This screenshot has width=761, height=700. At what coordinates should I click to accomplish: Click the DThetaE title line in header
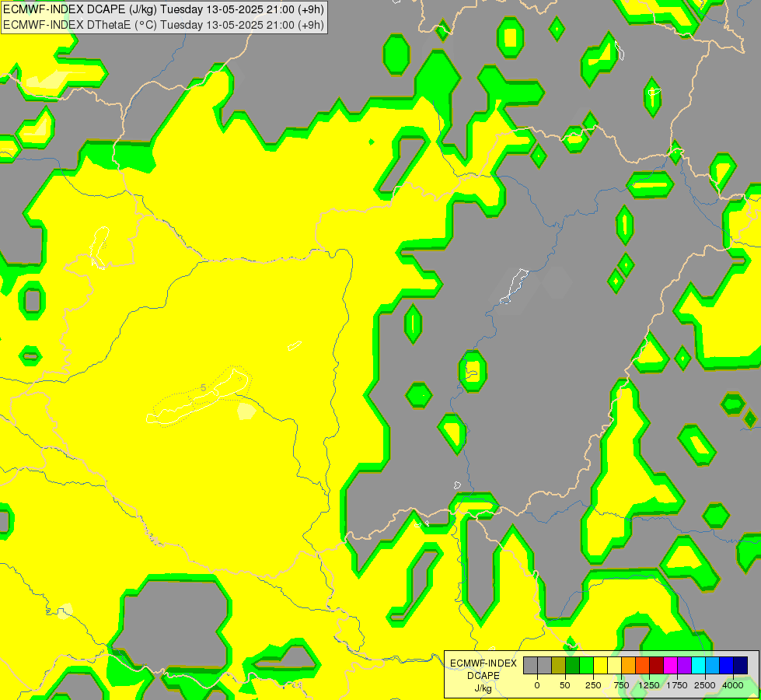[163, 25]
